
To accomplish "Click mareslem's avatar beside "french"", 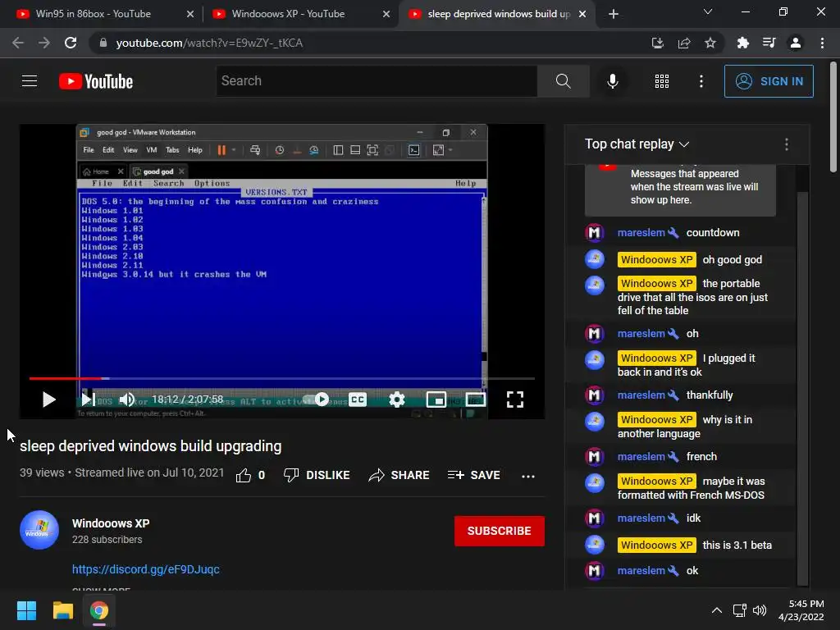I will coord(594,456).
